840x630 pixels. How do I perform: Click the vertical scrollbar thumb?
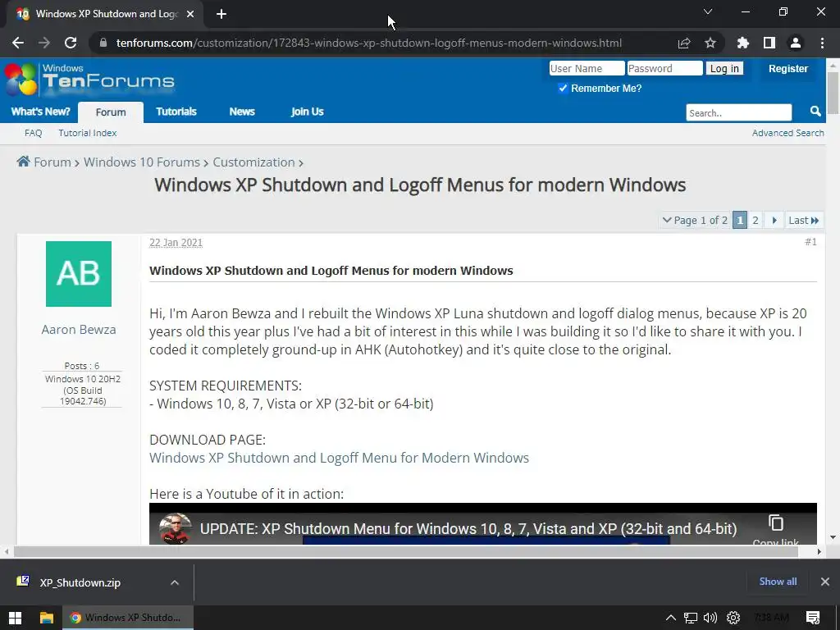(833, 92)
